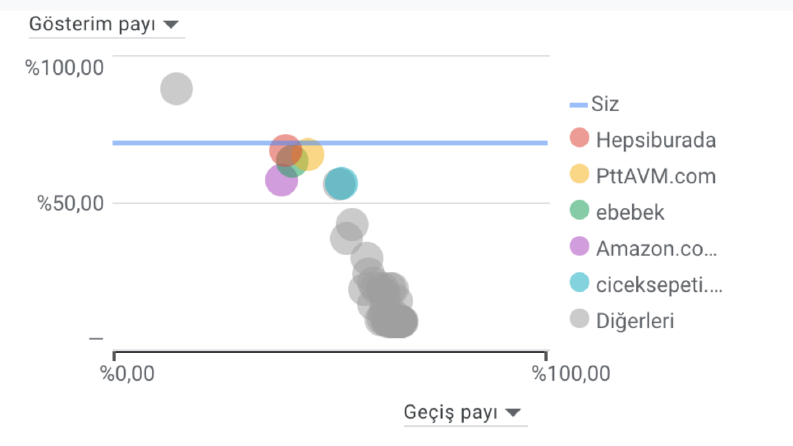
Task: Click the ebebek green legend swatch
Action: coord(579,210)
